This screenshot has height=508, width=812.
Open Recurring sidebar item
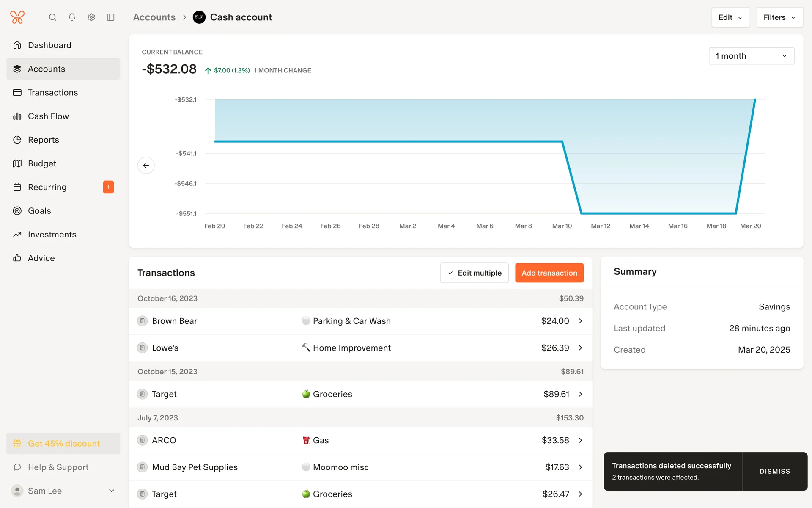pyautogui.click(x=47, y=187)
